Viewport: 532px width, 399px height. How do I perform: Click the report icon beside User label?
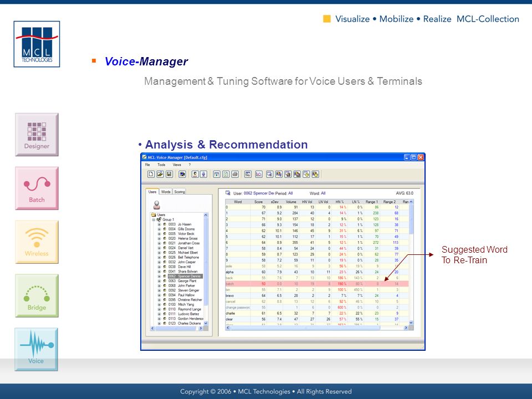click(228, 193)
